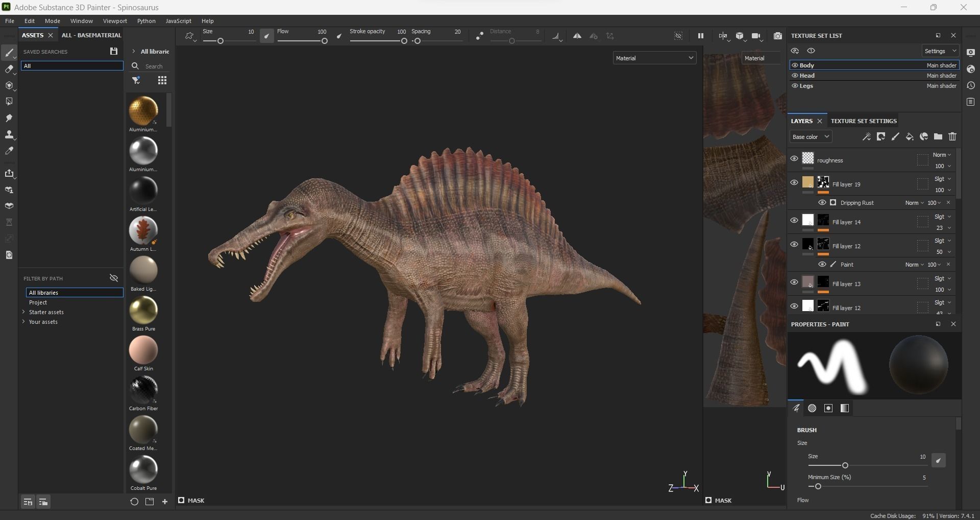980x520 pixels.
Task: Open the Base color channel dropdown
Action: point(811,137)
